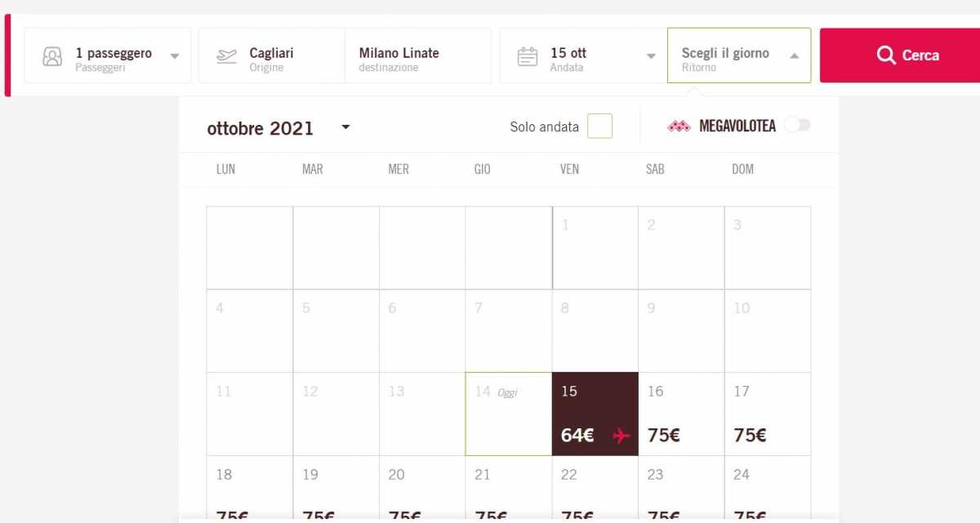The image size is (980, 523).
Task: Enable the Megavolotea toggle switch
Action: pos(797,126)
